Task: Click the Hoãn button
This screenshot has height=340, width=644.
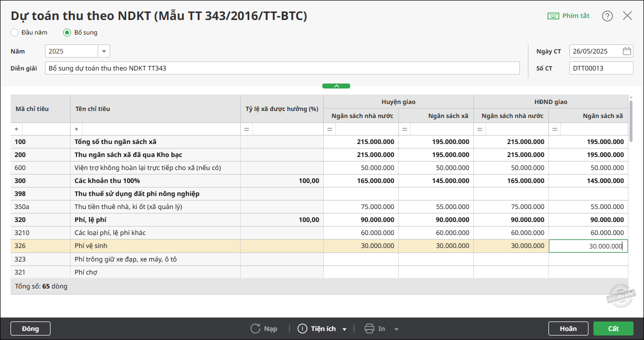Action: click(x=568, y=328)
